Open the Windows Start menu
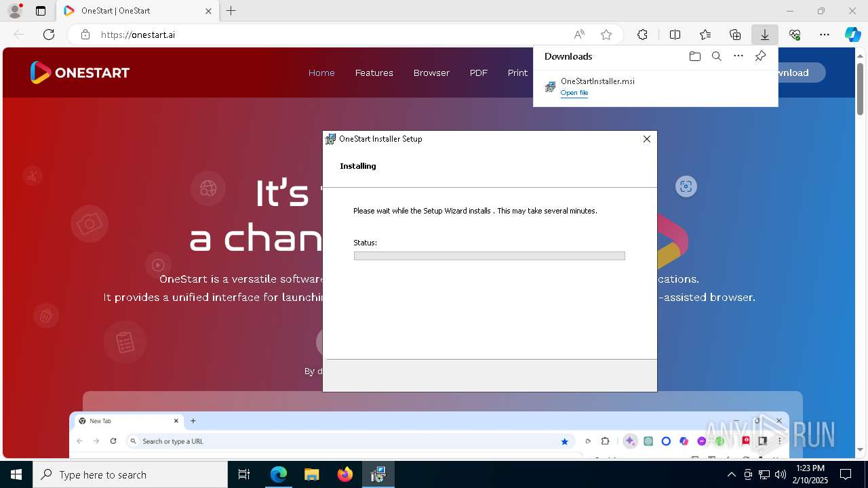This screenshot has height=488, width=868. coord(16,474)
